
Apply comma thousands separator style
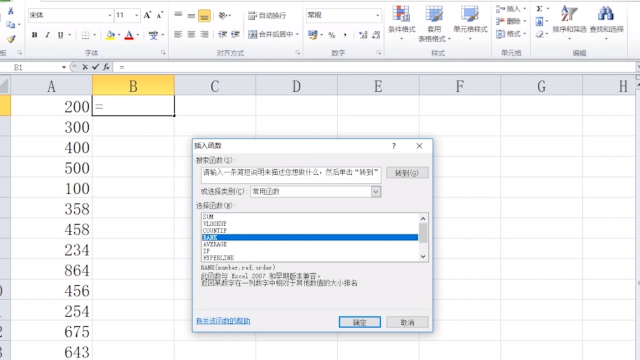[x=345, y=35]
